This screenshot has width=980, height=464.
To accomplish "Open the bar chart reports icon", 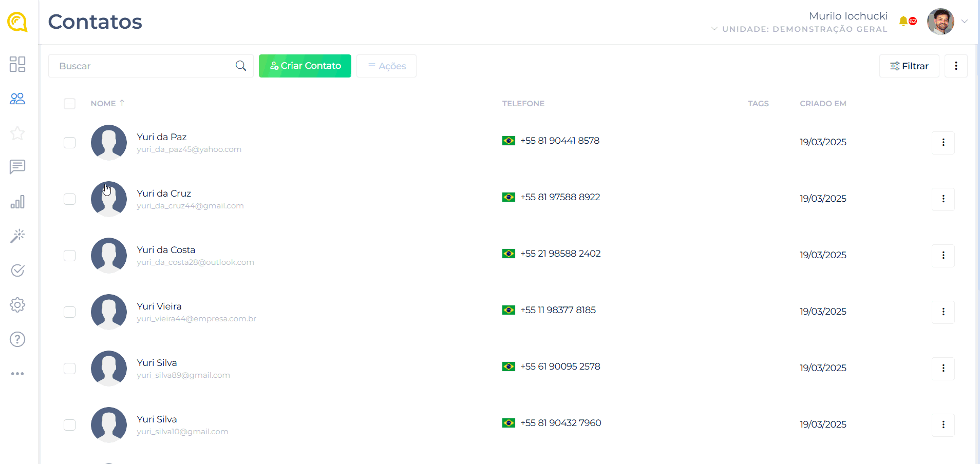I will (x=17, y=202).
